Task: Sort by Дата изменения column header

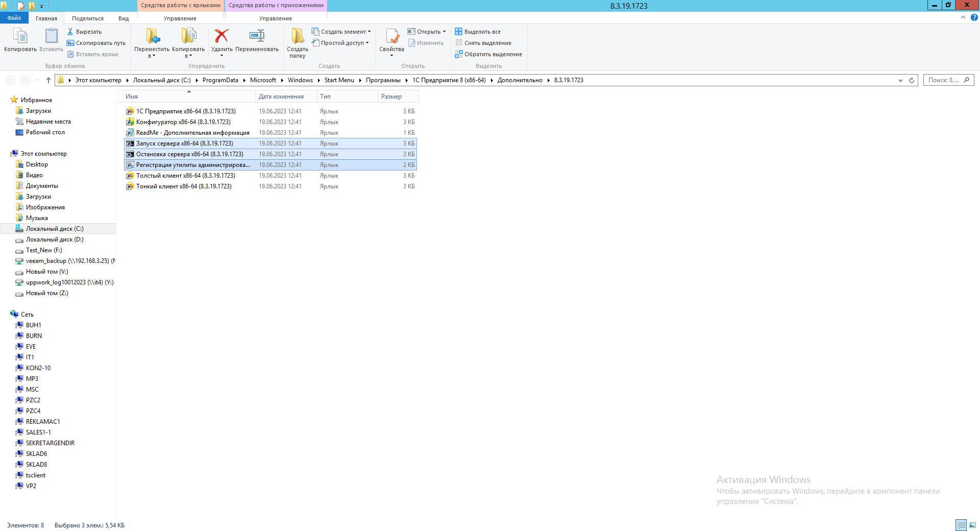Action: pyautogui.click(x=286, y=96)
